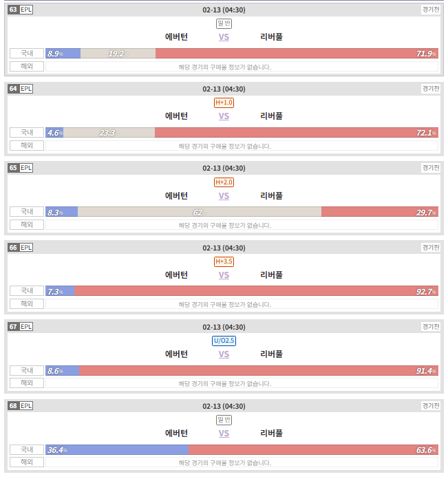Click the H+2.0 handicap badge
Image resolution: width=448 pixels, height=481 pixels.
click(224, 182)
